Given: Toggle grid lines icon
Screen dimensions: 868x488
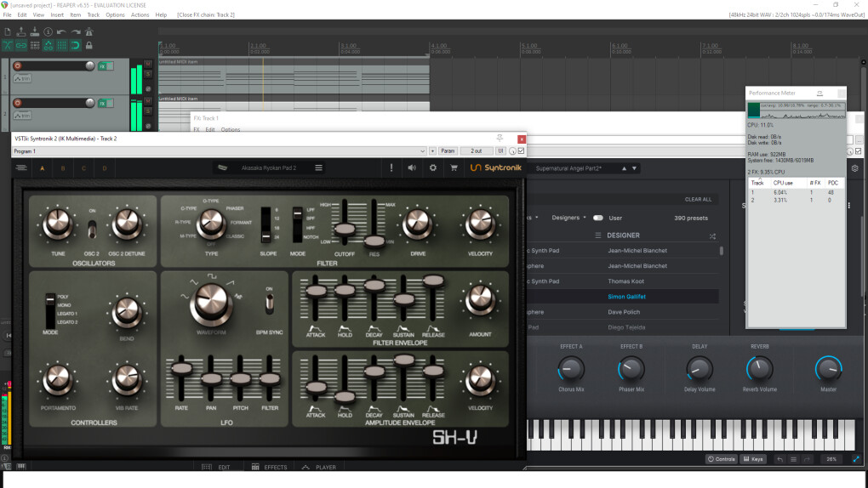Looking at the screenshot, I should [x=61, y=45].
